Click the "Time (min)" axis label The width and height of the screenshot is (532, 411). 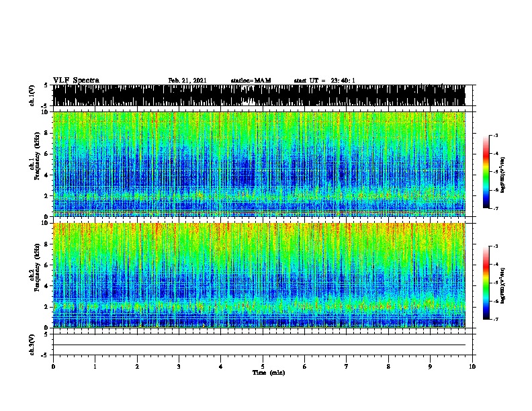(x=269, y=373)
